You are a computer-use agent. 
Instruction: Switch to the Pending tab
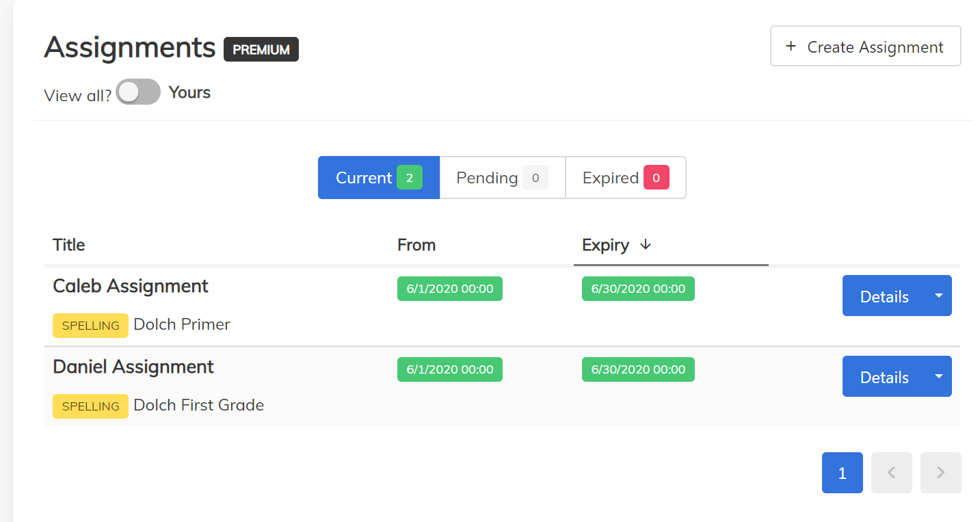(502, 178)
